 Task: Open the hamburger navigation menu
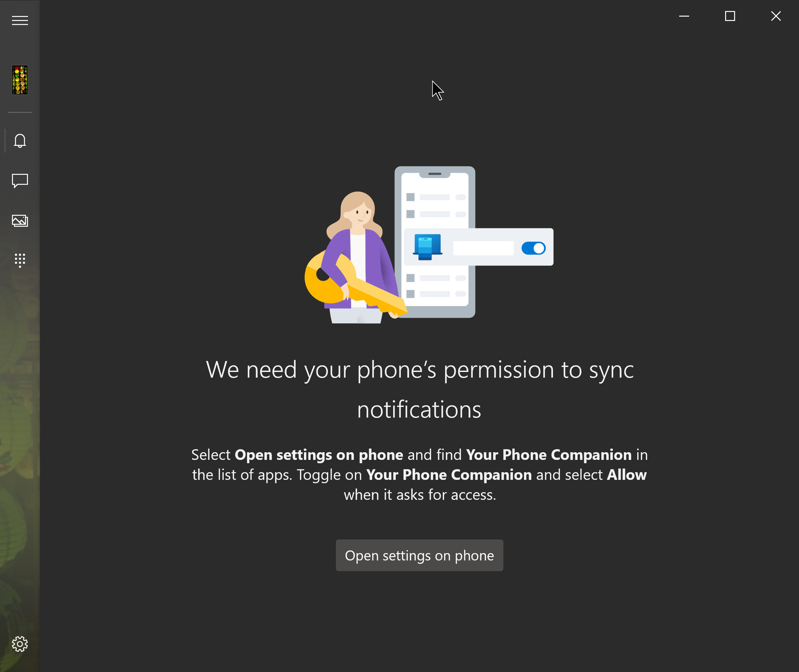(x=20, y=20)
